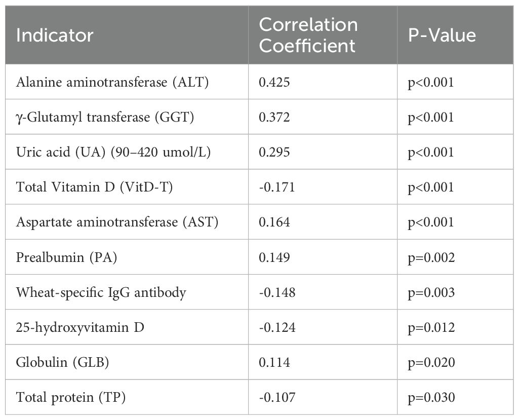The height and width of the screenshot is (420, 519).
Task: Click the Total protein (TP) cell
Action: 71,398
